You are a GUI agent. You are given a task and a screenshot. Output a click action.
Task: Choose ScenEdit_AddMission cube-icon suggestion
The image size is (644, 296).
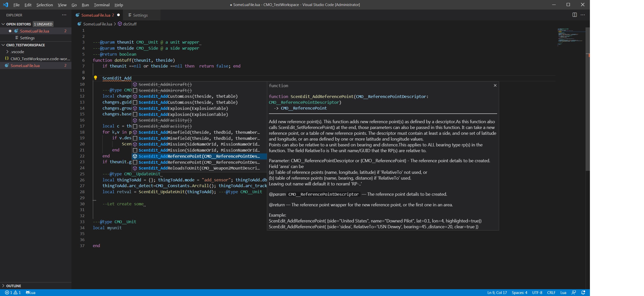(x=199, y=144)
